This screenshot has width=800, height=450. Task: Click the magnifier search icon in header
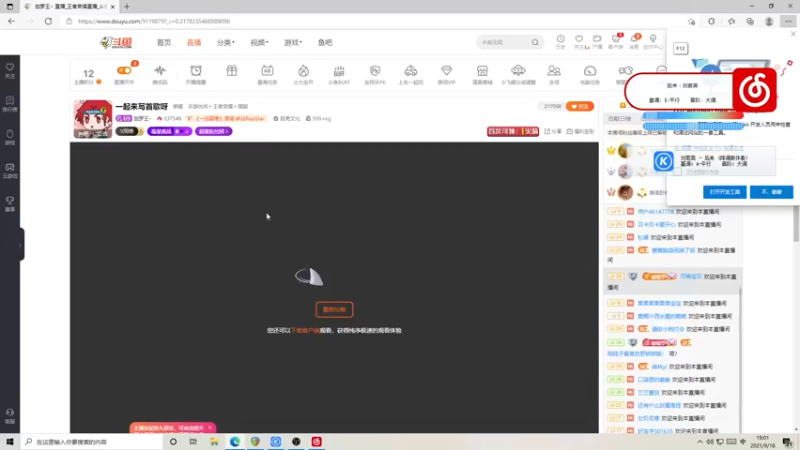(x=535, y=42)
